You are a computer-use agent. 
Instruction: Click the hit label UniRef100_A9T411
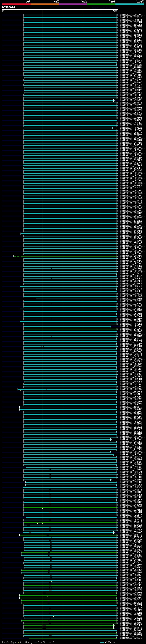131,42
